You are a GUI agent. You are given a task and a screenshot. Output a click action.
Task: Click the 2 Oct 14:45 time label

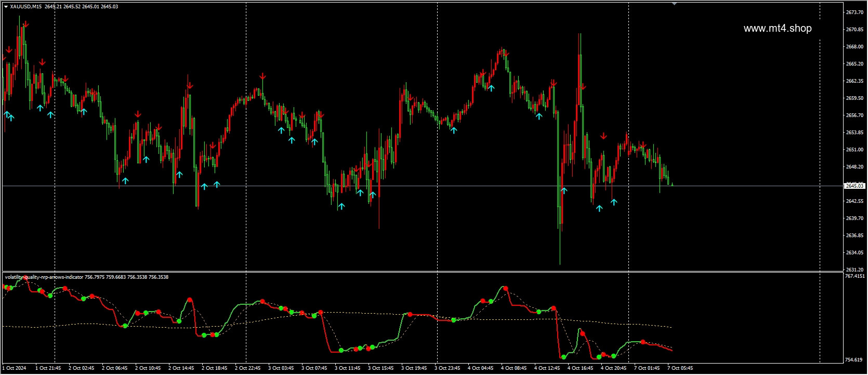coord(181,368)
